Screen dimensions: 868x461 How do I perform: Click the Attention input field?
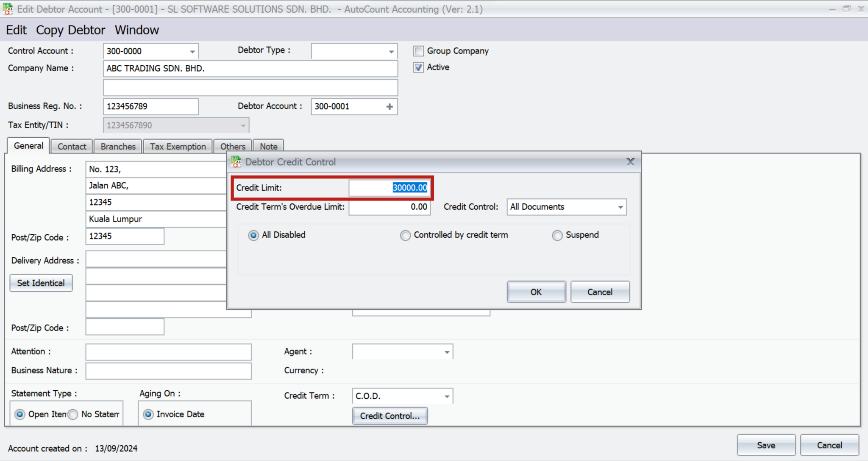(x=168, y=352)
